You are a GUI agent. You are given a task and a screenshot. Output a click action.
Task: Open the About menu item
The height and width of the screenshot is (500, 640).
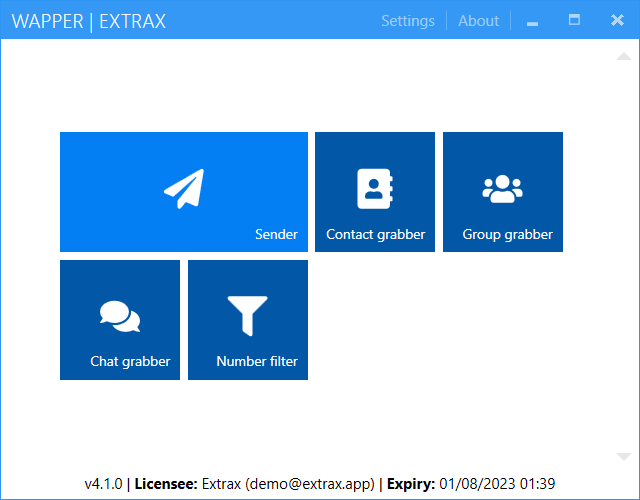tap(478, 21)
